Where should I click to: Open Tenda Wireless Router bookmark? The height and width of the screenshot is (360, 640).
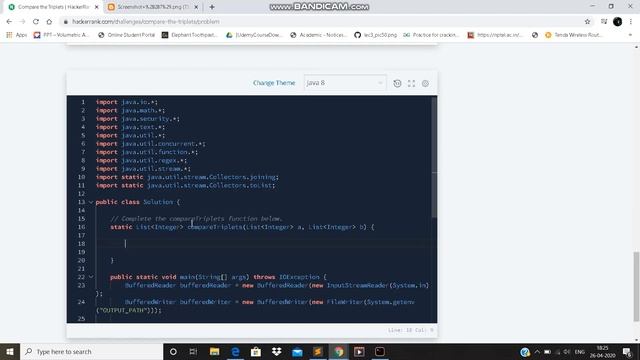pyautogui.click(x=573, y=35)
